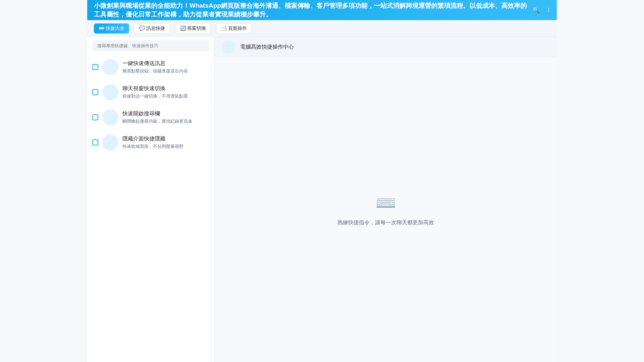Open the 聊天視窗快速切換 list item title
This screenshot has height=362, width=644.
144,88
